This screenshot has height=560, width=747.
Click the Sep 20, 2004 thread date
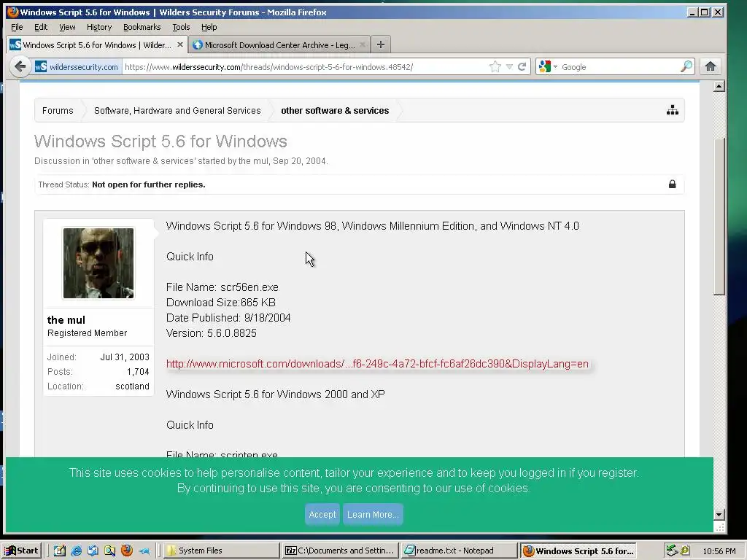click(300, 161)
